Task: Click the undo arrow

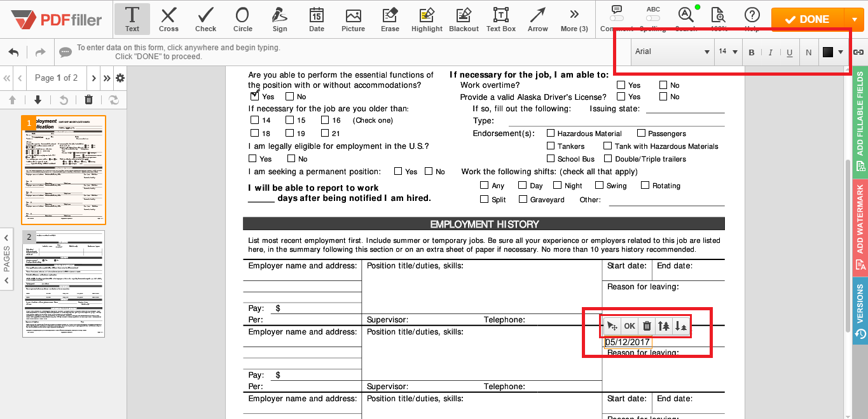Action: tap(14, 52)
